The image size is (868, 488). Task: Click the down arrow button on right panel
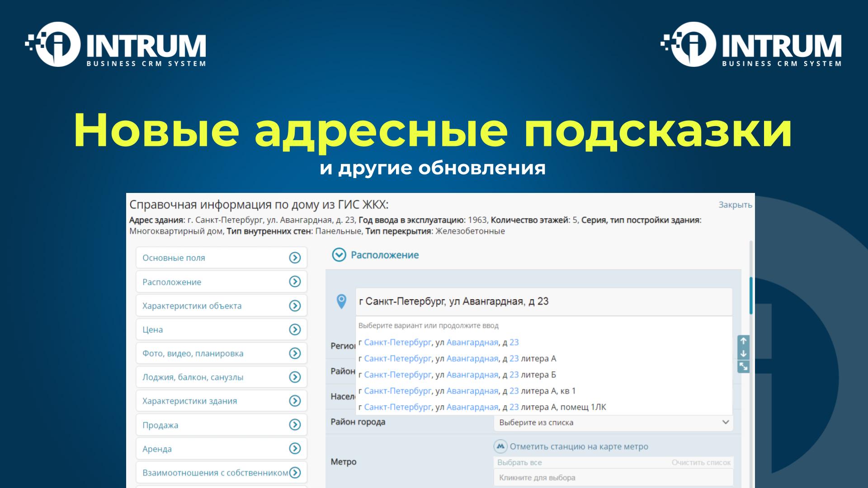[x=743, y=354]
